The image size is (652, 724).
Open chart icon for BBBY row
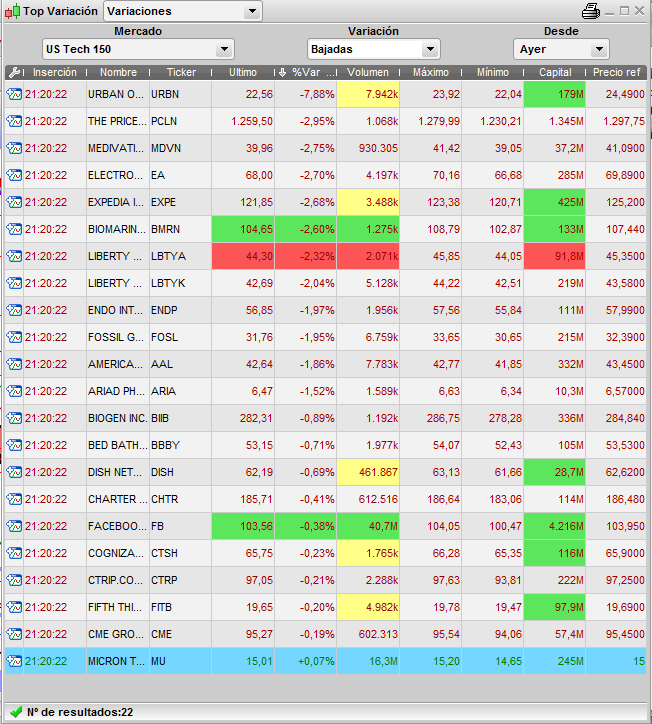(14, 446)
